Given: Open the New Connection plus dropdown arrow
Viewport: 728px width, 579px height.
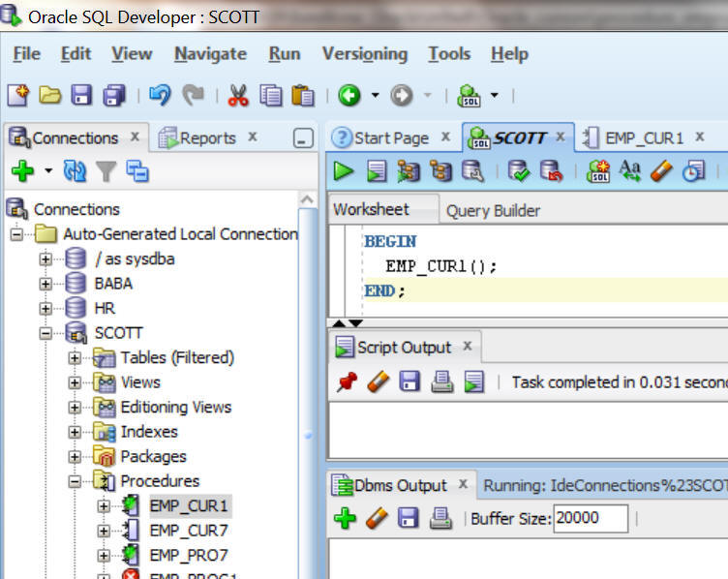Looking at the screenshot, I should pos(47,172).
